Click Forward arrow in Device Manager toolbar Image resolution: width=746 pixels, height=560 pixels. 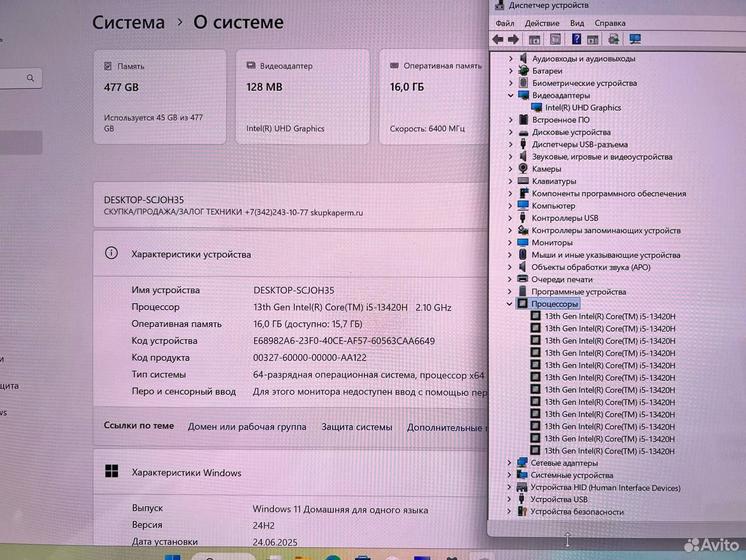tap(513, 39)
